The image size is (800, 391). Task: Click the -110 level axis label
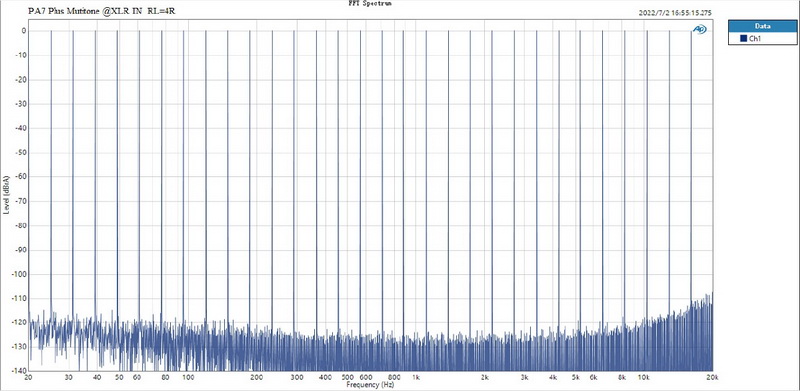(x=19, y=298)
